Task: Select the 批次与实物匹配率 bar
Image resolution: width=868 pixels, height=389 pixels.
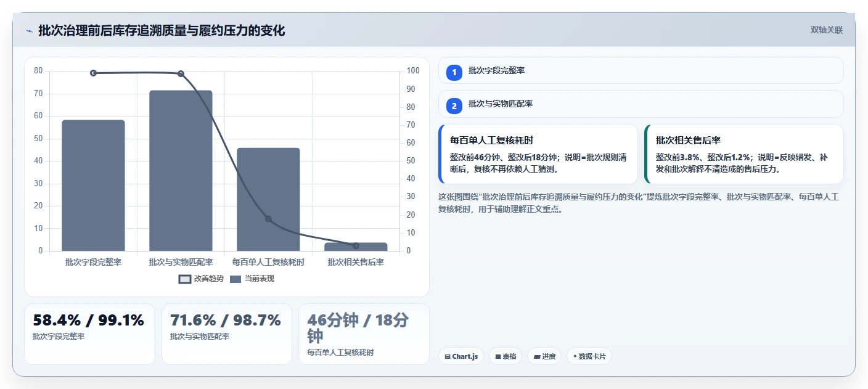Action: coord(181,171)
